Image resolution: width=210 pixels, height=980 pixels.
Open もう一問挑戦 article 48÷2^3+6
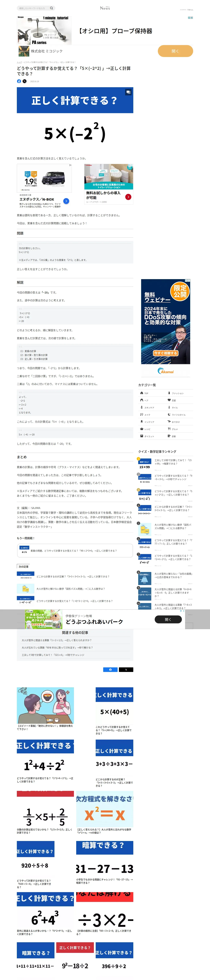pos(75,550)
